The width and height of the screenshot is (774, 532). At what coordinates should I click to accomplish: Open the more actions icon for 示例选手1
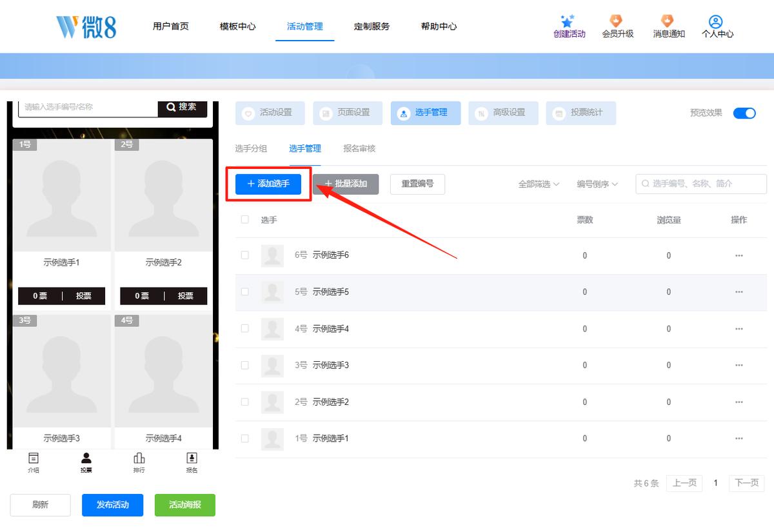point(739,438)
